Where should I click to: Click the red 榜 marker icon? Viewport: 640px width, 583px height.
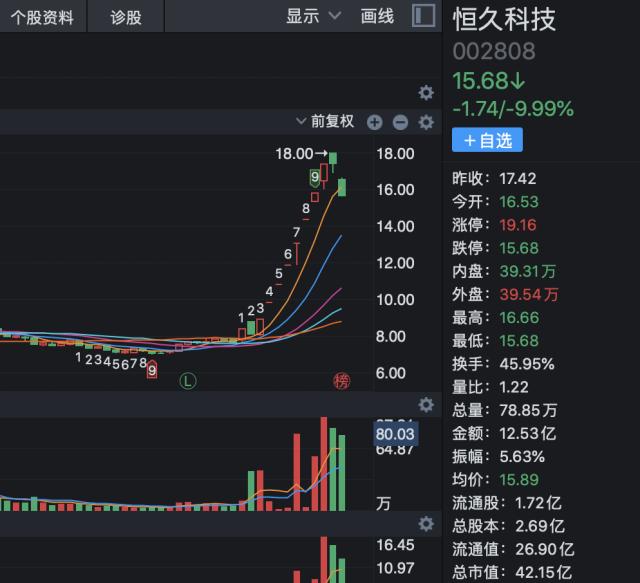point(342,381)
